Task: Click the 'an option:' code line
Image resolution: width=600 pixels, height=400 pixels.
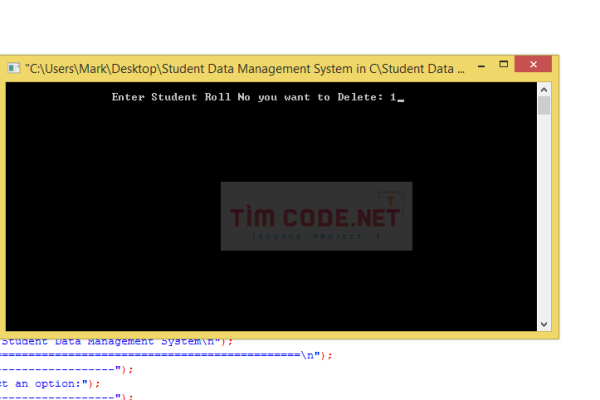Action: [50, 384]
